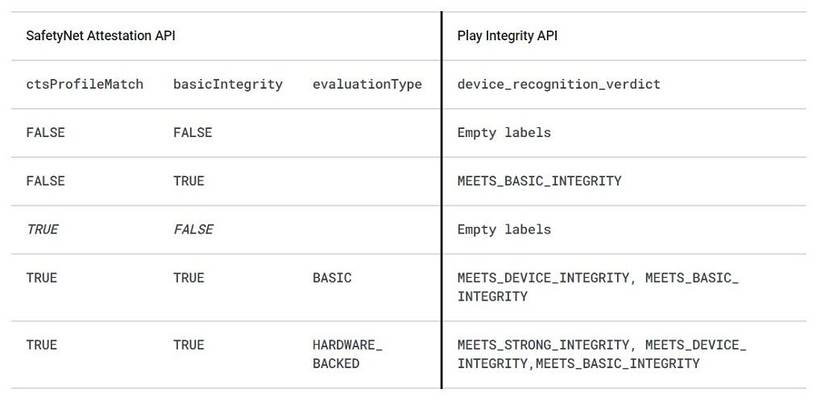The image size is (825, 406).
Task: Click the second row's ctsProfileMatch FALSE value
Action: 45,181
